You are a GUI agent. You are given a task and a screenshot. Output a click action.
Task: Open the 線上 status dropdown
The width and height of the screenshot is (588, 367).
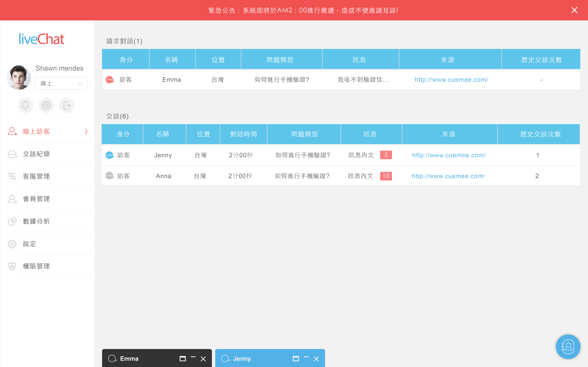click(61, 83)
